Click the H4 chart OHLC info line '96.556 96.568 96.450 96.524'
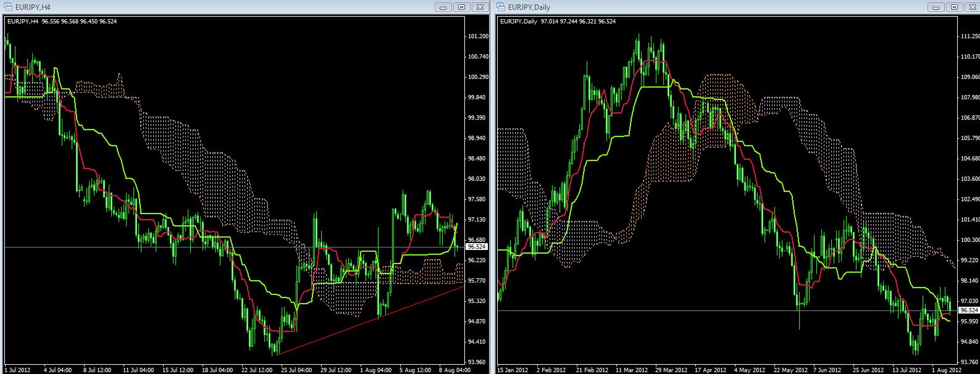Screen dimensions: 980x374 point(80,21)
